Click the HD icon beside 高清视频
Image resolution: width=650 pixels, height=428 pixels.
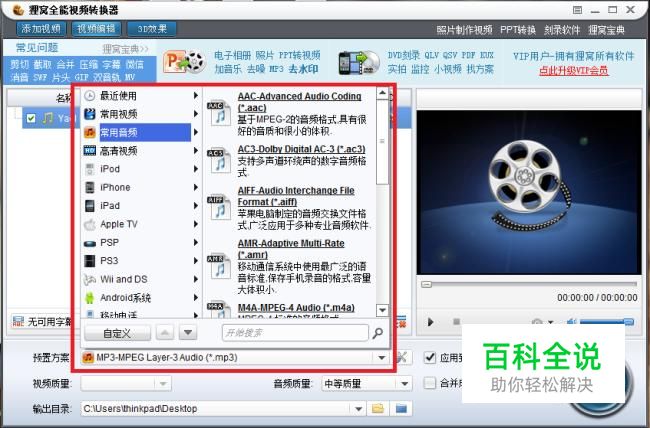[90, 151]
